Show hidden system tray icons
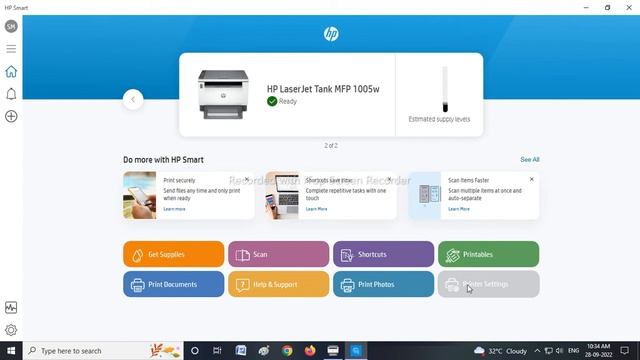This screenshot has height=360, width=640. (x=537, y=351)
